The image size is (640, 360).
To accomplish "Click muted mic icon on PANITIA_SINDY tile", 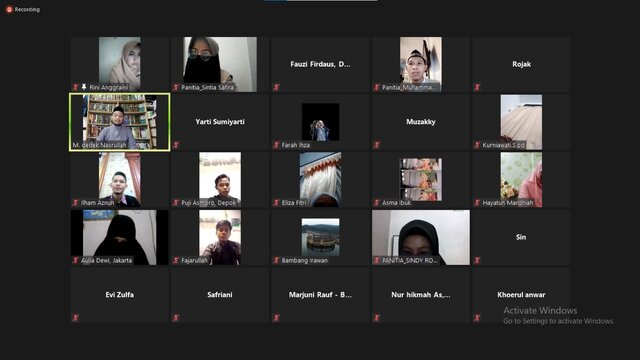I will [x=377, y=260].
